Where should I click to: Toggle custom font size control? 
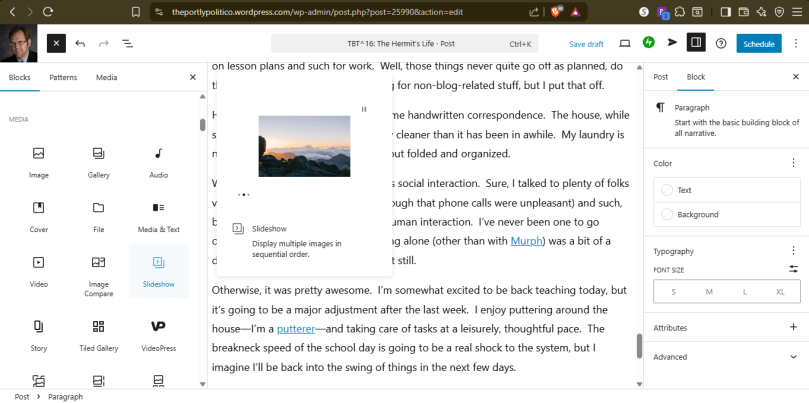(x=793, y=269)
